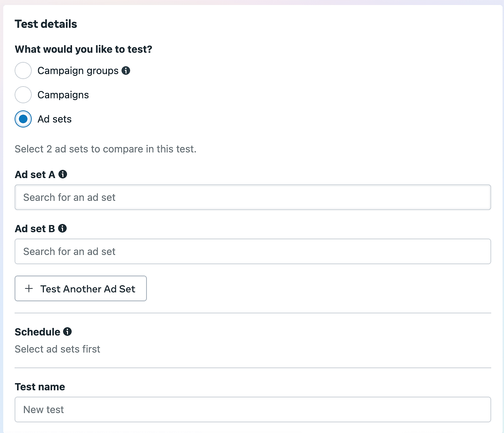Click the Campaigns option label text
504x433 pixels.
(x=63, y=95)
